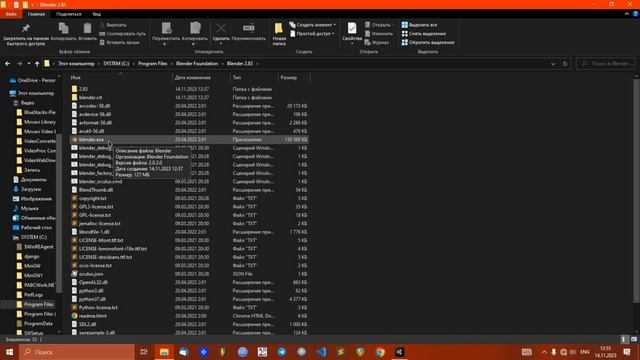Open the recent locations dropdown arrow
Image resolution: width=640 pixels, height=360 pixels.
[x=29, y=64]
